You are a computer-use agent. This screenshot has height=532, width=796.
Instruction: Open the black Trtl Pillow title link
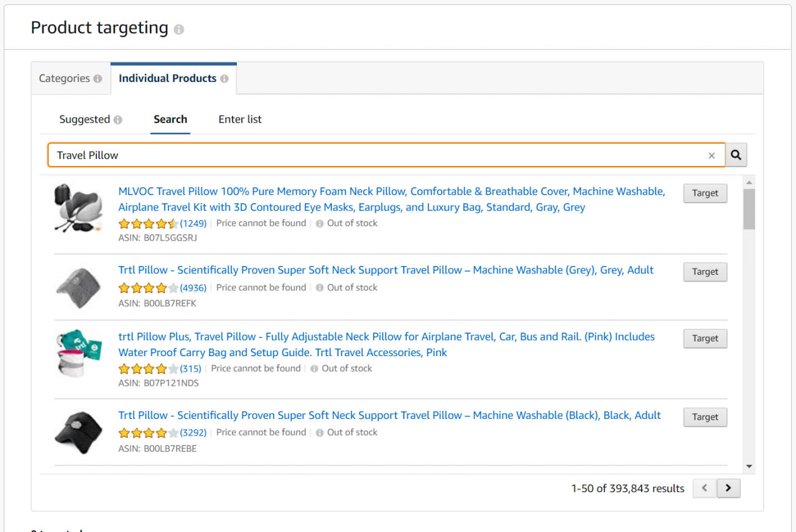389,415
